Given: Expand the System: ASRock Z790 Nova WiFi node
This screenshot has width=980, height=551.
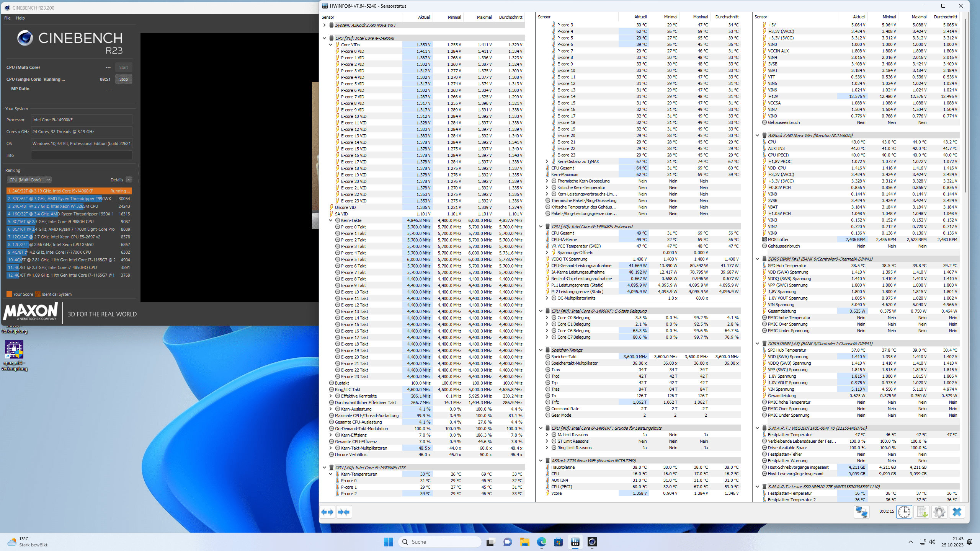Looking at the screenshot, I should coord(325,25).
